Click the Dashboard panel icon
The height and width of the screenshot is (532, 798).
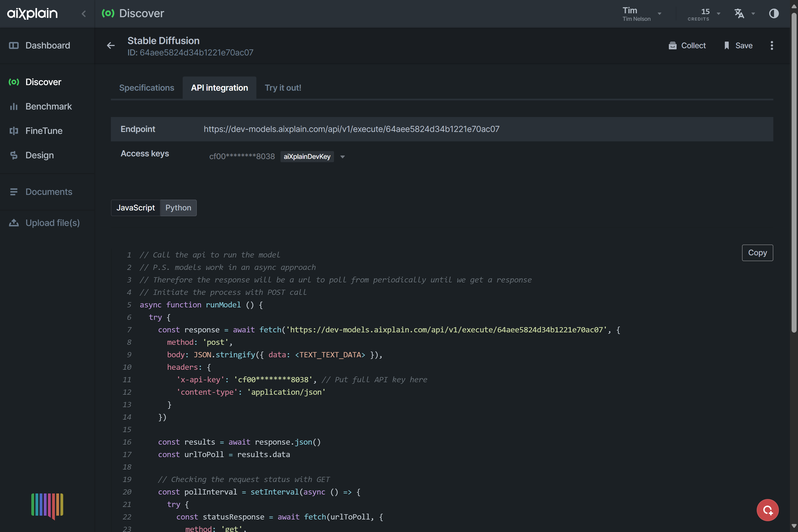coord(14,45)
